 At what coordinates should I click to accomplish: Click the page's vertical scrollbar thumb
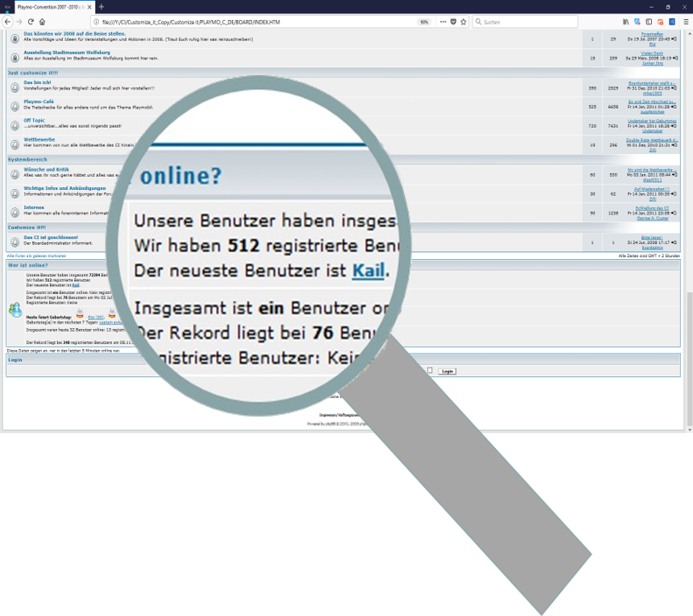pyautogui.click(x=688, y=350)
